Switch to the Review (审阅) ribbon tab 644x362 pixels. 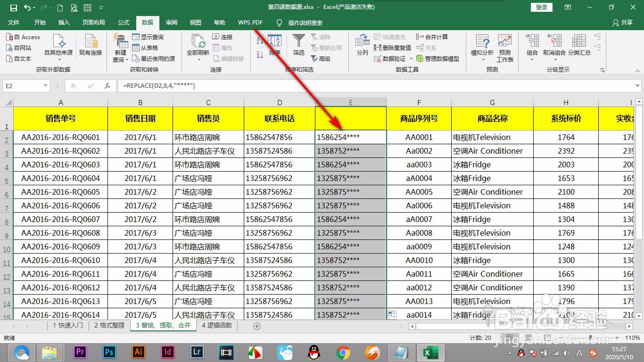click(172, 23)
